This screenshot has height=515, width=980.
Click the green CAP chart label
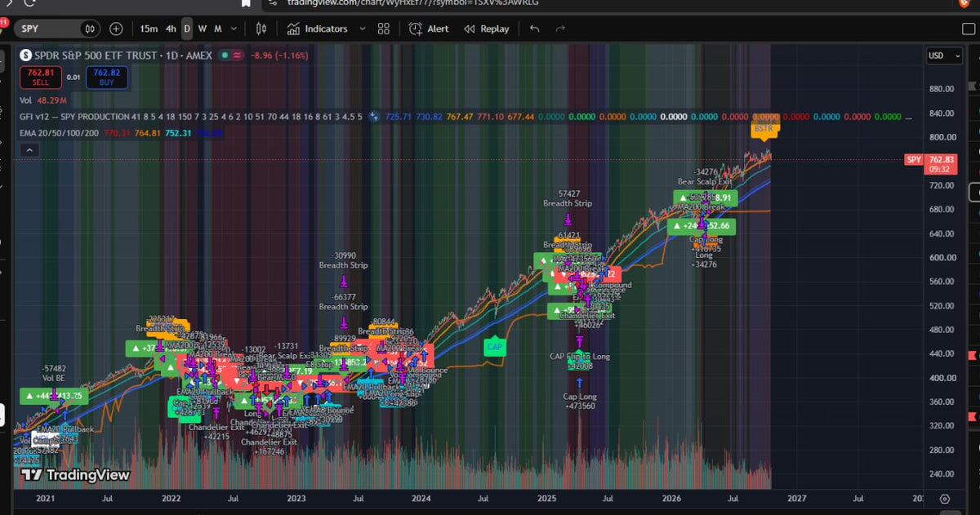tap(495, 346)
